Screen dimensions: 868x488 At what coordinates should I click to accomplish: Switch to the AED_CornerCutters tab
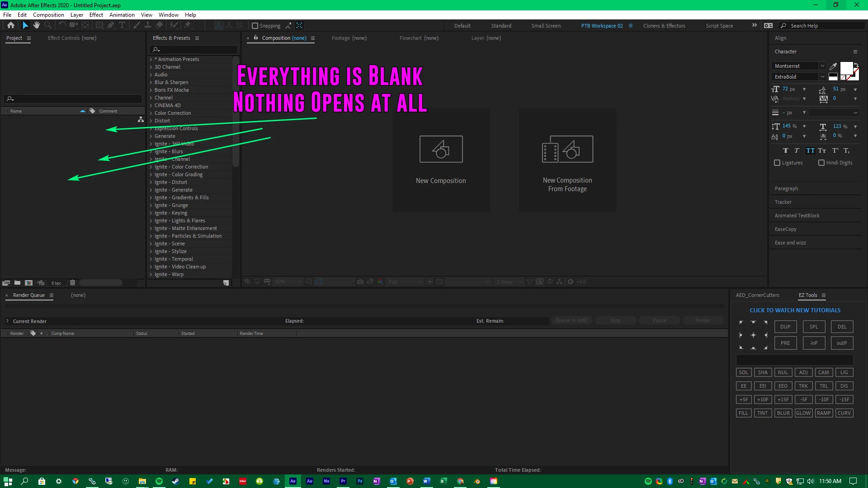(757, 295)
